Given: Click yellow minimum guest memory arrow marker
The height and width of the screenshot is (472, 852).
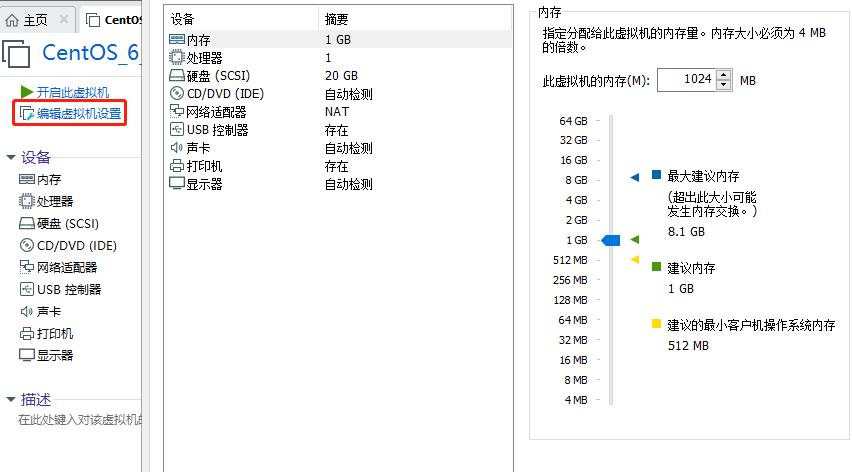Looking at the screenshot, I should (x=635, y=259).
